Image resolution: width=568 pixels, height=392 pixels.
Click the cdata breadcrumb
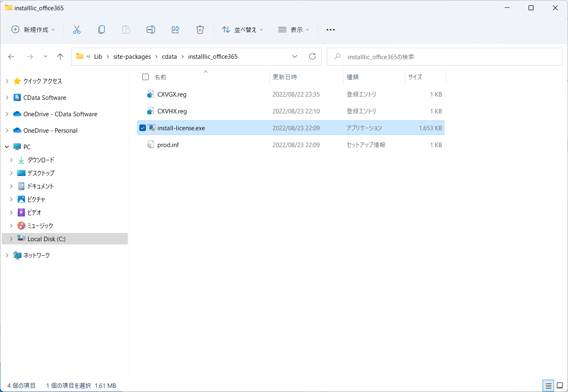(169, 57)
